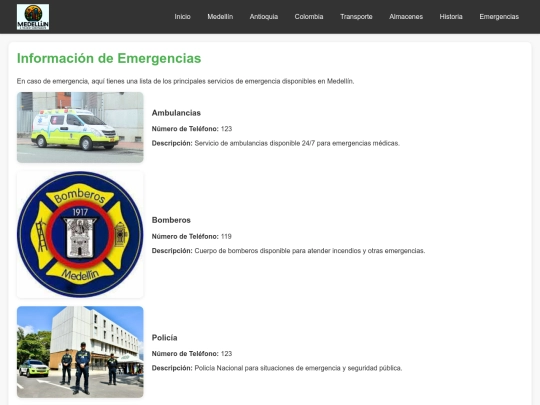Click the intro paragraph 'En caso de emergencia'
The width and height of the screenshot is (540, 405).
point(185,81)
